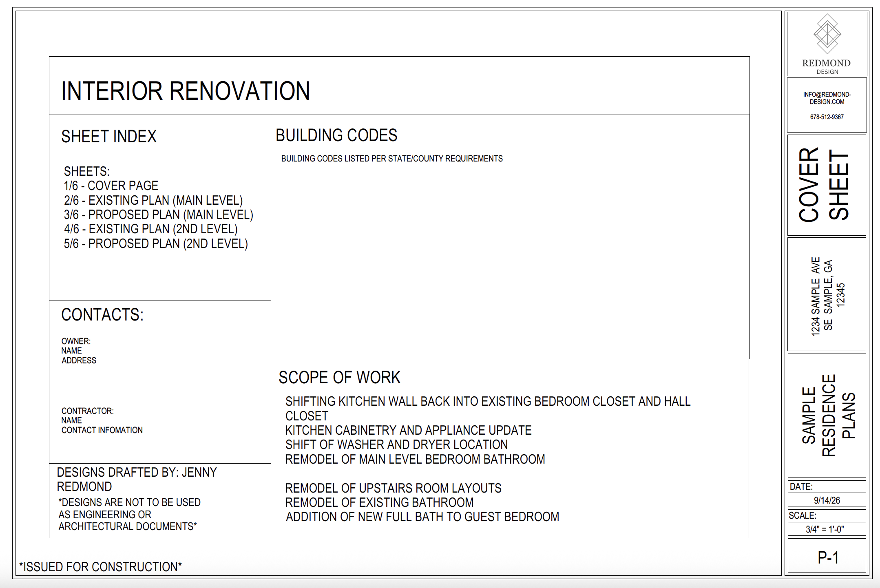Click the DATE label in title block
880x588 pixels.
801,486
